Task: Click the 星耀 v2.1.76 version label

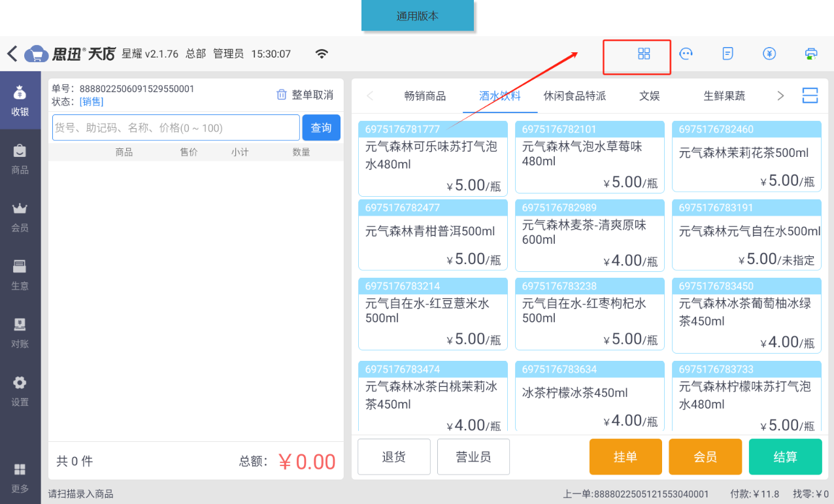Action: click(x=150, y=54)
